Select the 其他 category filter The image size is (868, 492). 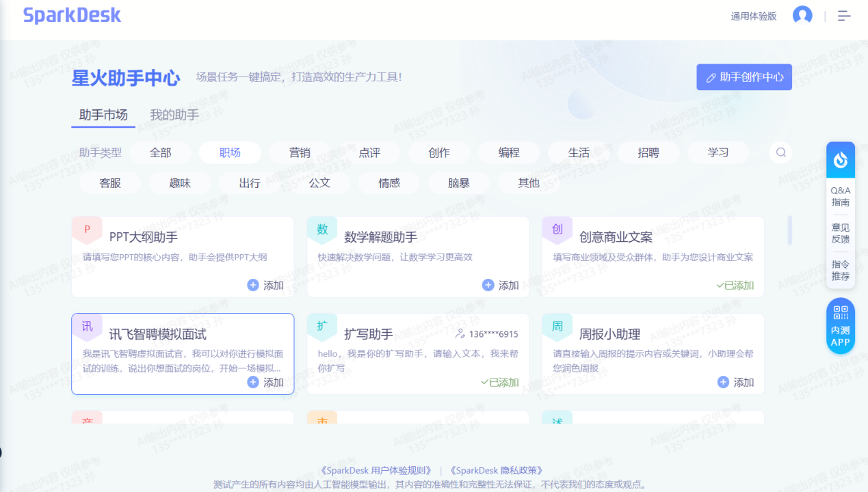[529, 182]
